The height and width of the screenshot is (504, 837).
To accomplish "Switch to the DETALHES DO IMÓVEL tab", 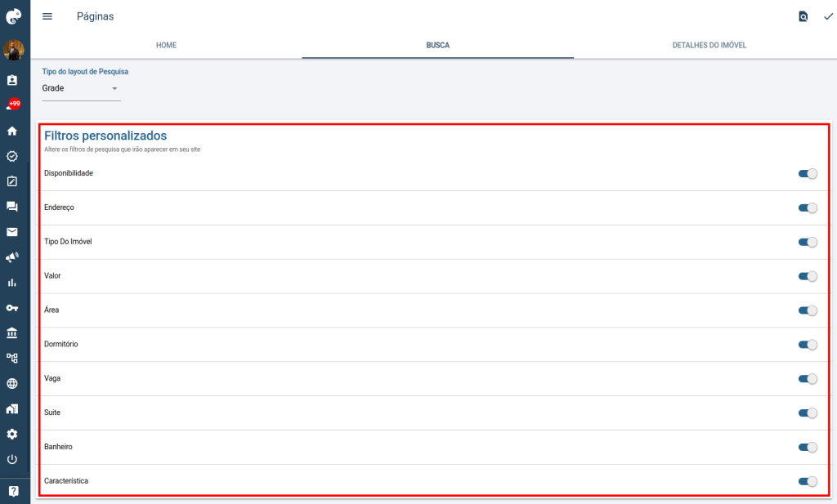I will point(709,45).
